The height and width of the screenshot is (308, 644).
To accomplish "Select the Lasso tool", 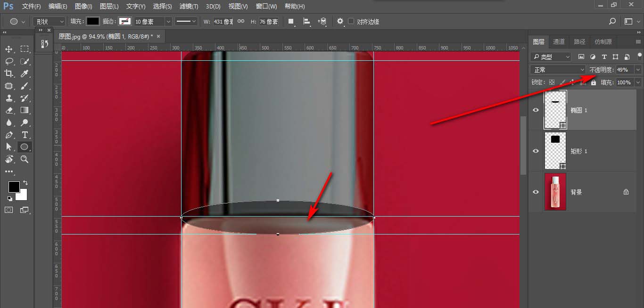I will pyautogui.click(x=9, y=61).
